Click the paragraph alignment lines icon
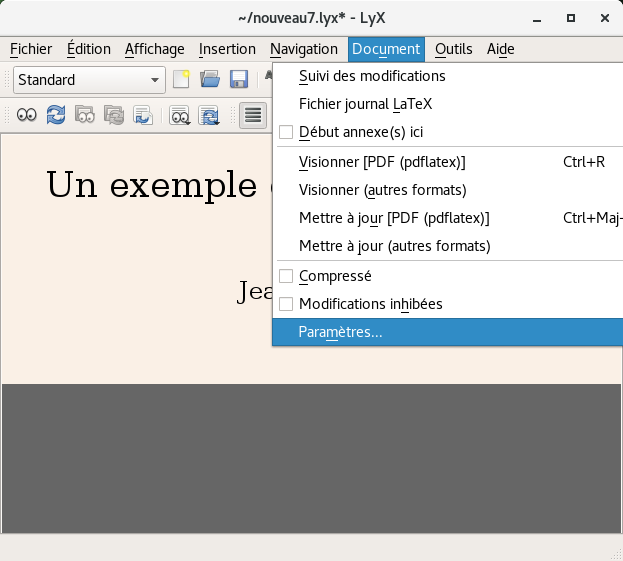The image size is (623, 561). click(253, 115)
